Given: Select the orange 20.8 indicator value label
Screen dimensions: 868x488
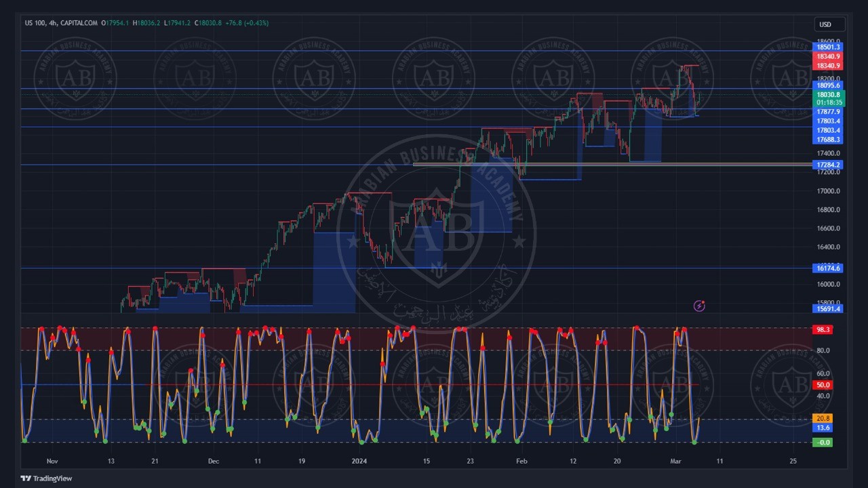Looking at the screenshot, I should point(823,419).
